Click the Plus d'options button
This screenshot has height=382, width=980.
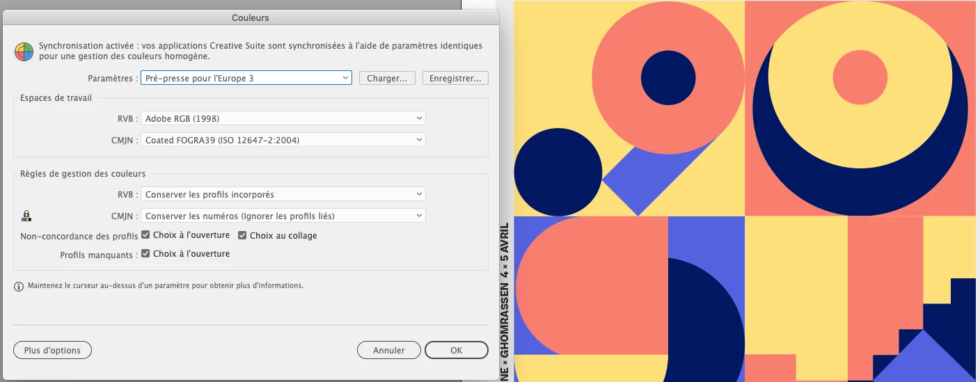(x=52, y=350)
